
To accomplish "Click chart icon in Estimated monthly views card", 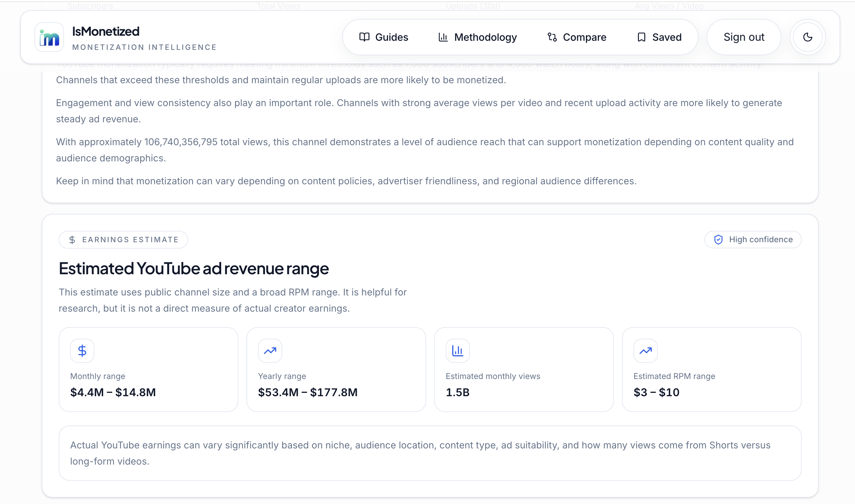I will point(458,350).
